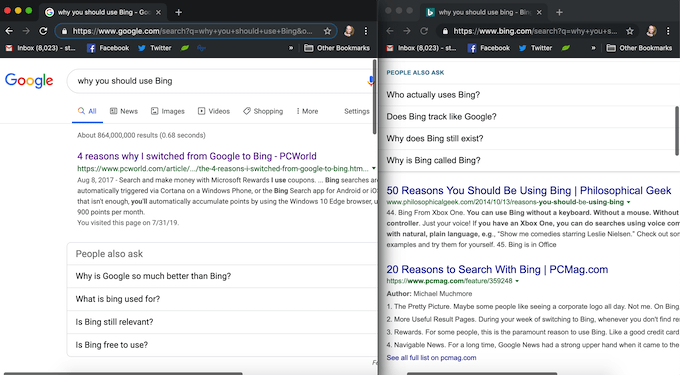Open Other Bookmarks folder in Google window
This screenshot has width=680, height=375.
(337, 48)
